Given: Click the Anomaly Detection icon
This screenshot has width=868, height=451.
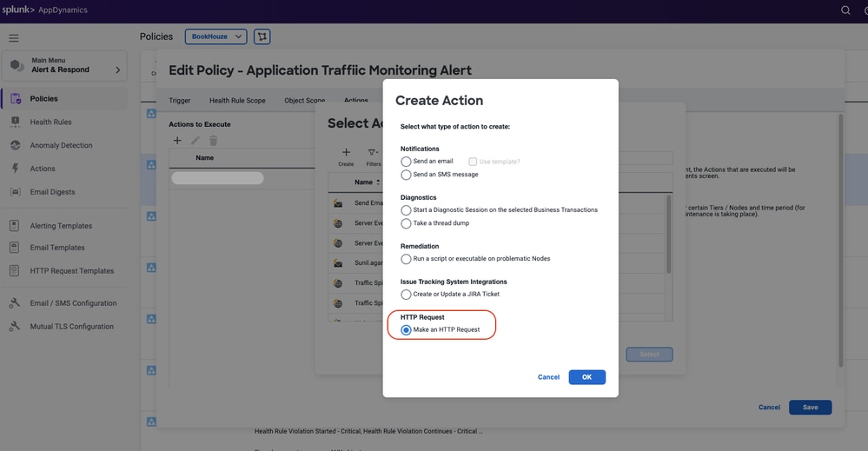Looking at the screenshot, I should pos(16,145).
